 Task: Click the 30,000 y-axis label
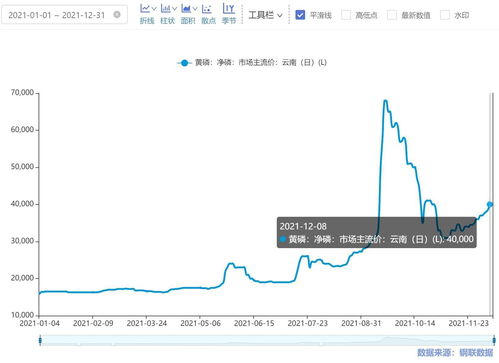pyautogui.click(x=22, y=241)
